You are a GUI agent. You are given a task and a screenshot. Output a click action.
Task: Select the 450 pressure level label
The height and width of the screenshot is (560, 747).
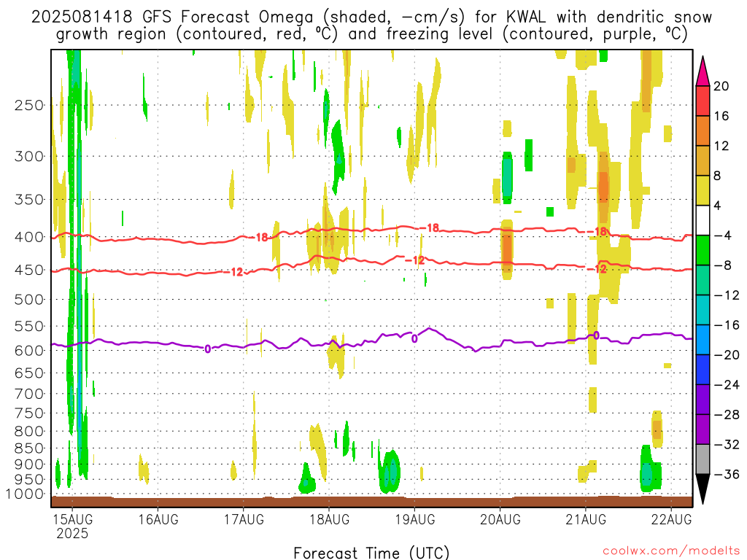[x=29, y=270]
